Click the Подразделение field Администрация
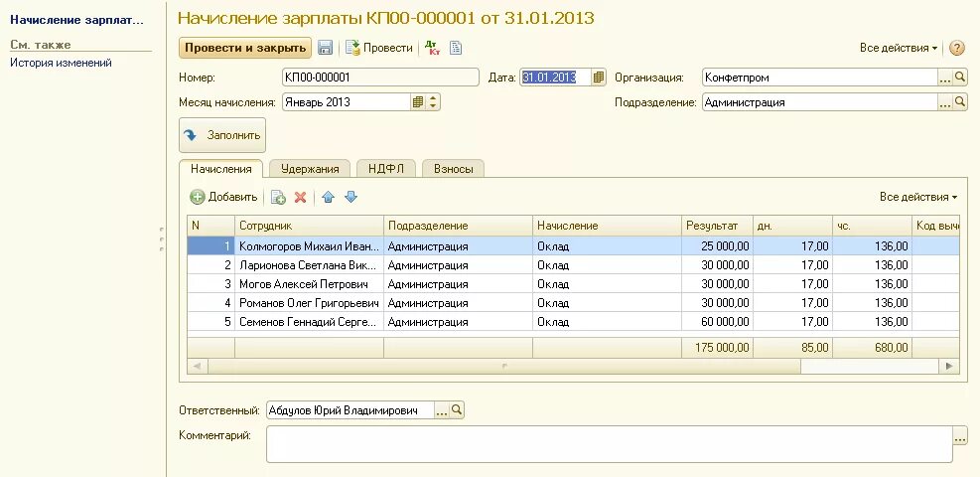980x477 pixels. tap(820, 102)
